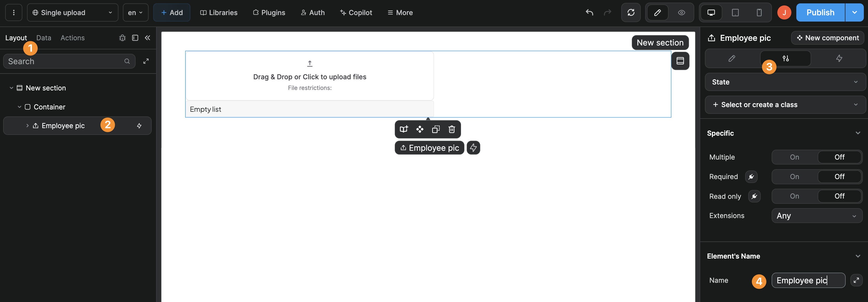Viewport: 868px width, 302px height.
Task: Select the mobile device preview icon
Action: pyautogui.click(x=758, y=12)
